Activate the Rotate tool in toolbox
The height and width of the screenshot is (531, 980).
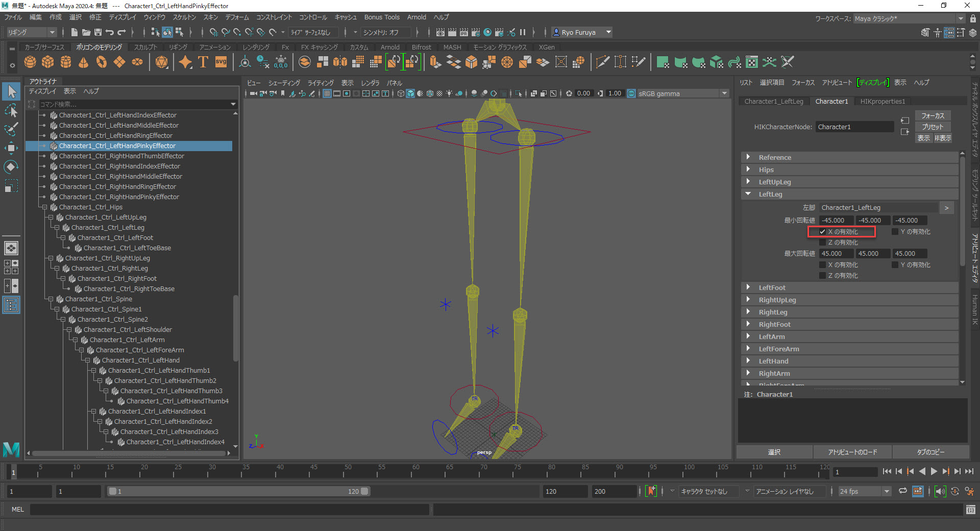click(x=11, y=167)
